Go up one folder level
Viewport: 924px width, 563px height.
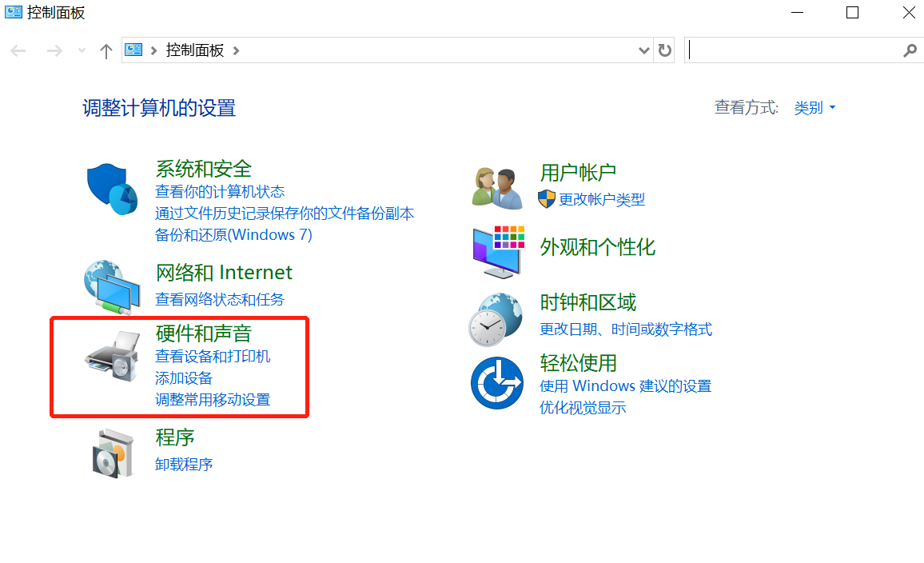pyautogui.click(x=106, y=50)
